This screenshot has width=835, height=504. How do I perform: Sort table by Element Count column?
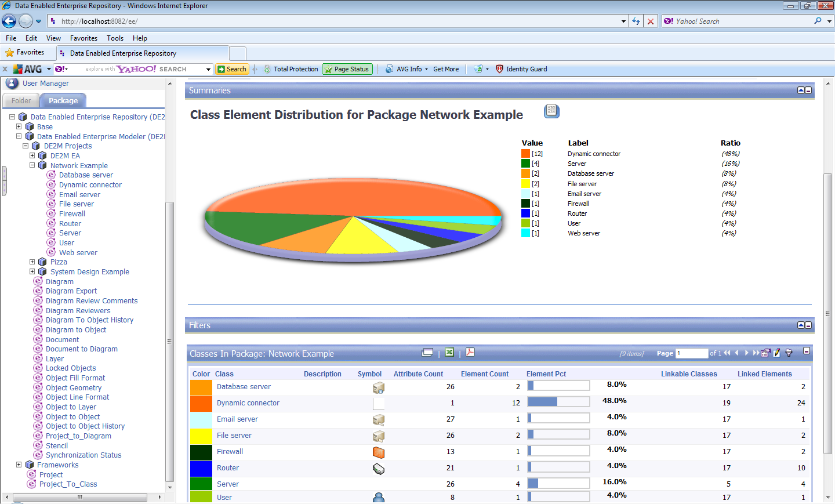(485, 374)
